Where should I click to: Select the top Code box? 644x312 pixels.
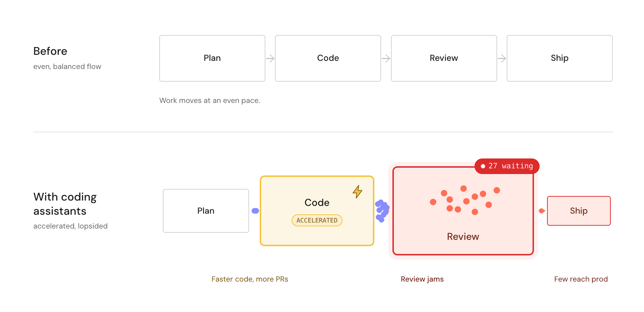328,58
